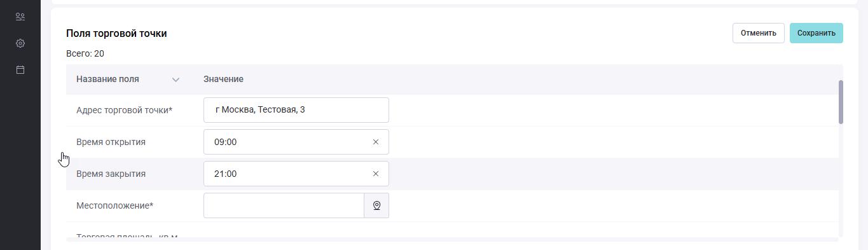Click the table's vertical scrollbar thumb
The height and width of the screenshot is (250, 868).
point(841,102)
